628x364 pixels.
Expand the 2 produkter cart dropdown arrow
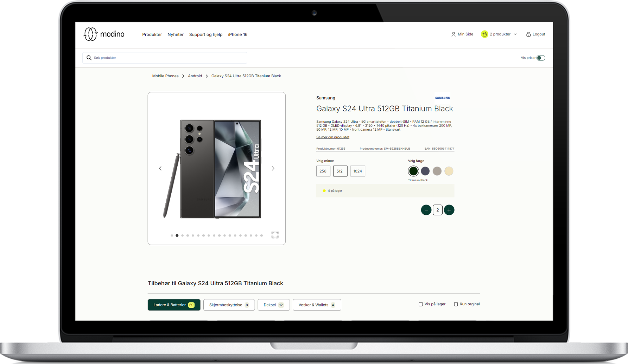[x=515, y=34]
